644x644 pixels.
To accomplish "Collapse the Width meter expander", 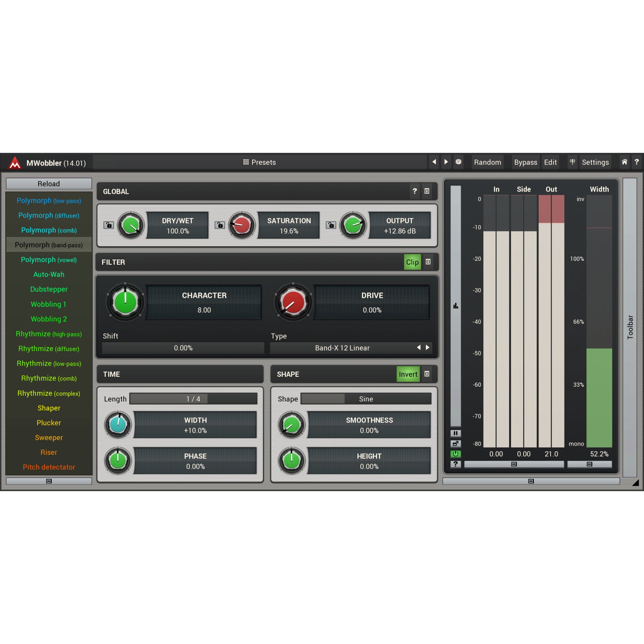I will pos(589,464).
